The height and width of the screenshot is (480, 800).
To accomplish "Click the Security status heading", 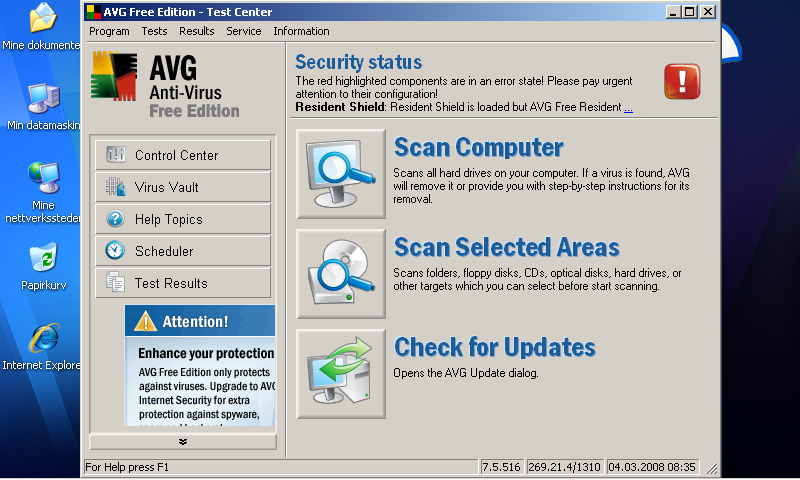I will point(358,62).
